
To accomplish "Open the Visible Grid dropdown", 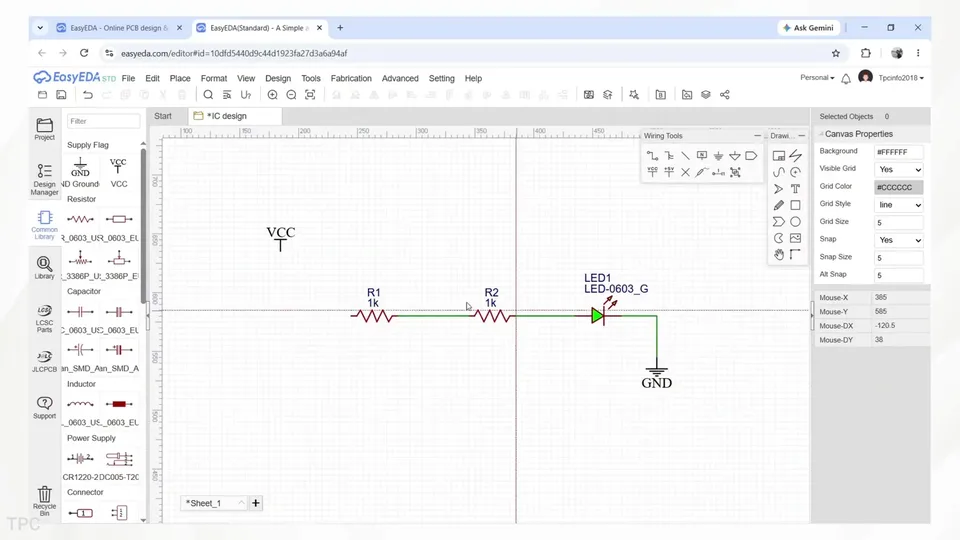I will (898, 170).
